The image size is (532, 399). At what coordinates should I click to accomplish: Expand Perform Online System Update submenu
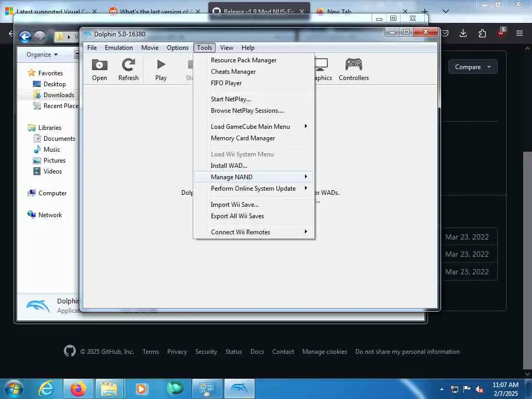tap(254, 189)
